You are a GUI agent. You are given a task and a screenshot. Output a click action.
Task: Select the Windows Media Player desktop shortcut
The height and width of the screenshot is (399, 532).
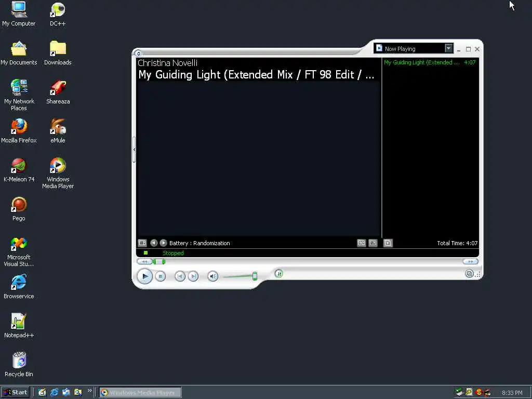[x=58, y=172]
